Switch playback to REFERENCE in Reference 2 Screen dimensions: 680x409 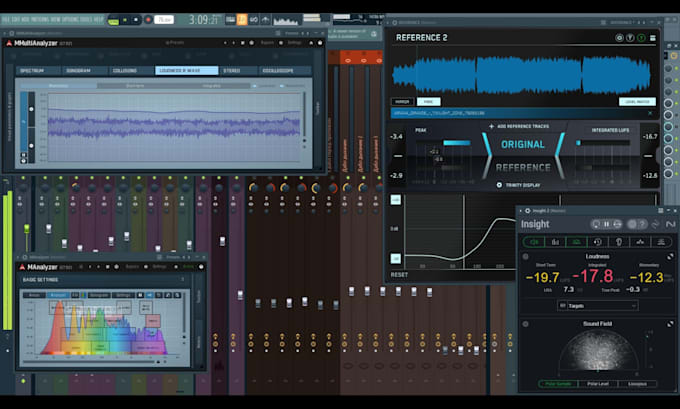pyautogui.click(x=523, y=167)
